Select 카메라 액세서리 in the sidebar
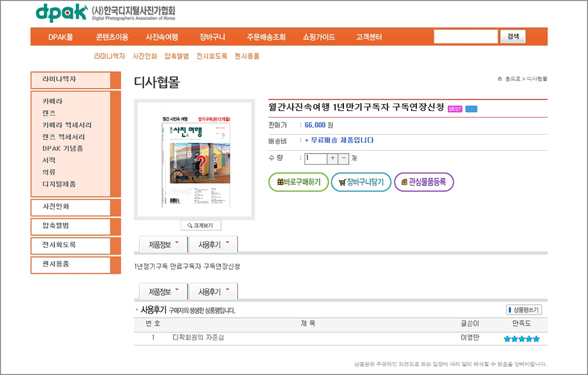This screenshot has width=588, height=375. point(67,125)
